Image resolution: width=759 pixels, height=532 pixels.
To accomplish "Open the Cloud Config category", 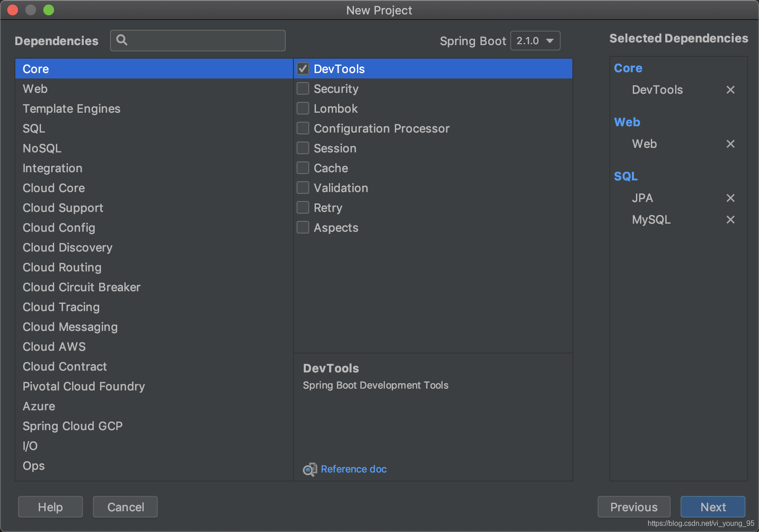I will click(154, 228).
